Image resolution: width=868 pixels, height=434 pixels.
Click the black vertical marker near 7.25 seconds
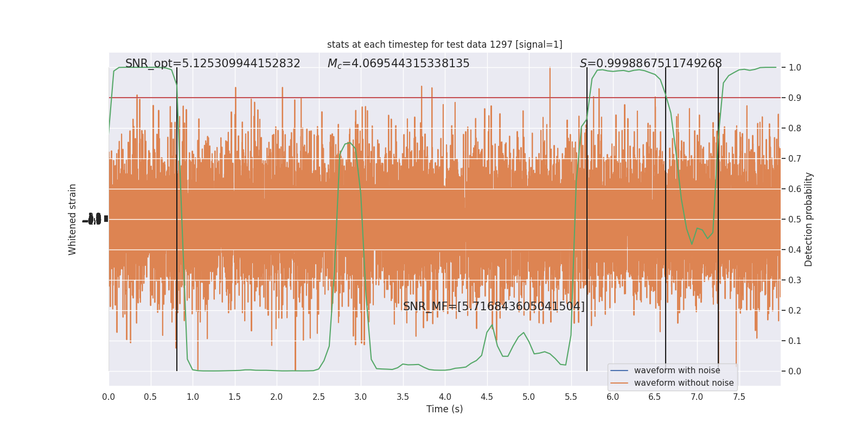pyautogui.click(x=718, y=219)
